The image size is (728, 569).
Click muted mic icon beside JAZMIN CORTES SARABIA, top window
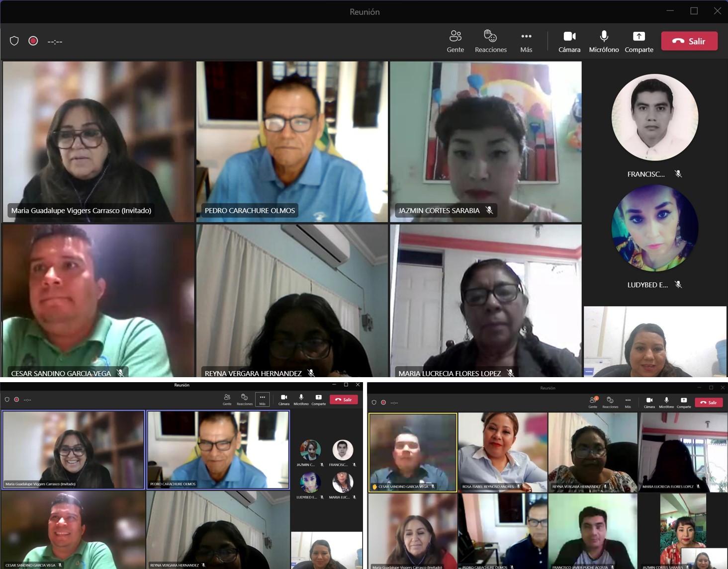[x=489, y=210]
